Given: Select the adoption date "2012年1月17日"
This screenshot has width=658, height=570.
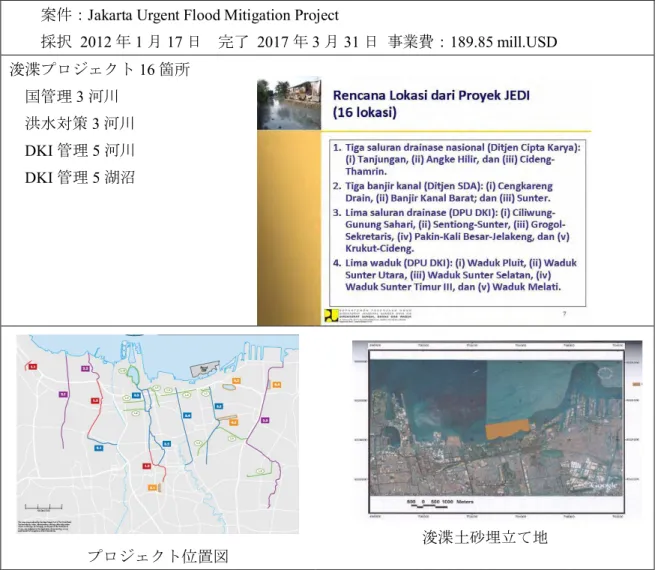Looking at the screenshot, I should click(140, 42).
